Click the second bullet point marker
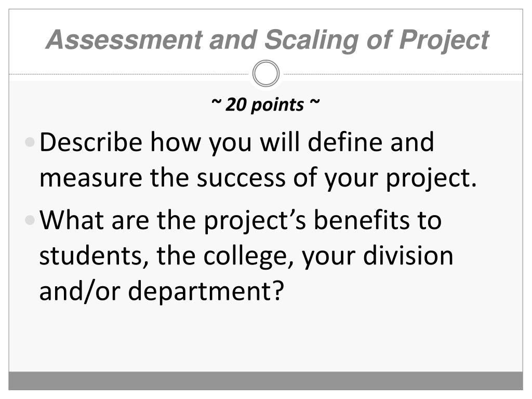 coord(30,220)
